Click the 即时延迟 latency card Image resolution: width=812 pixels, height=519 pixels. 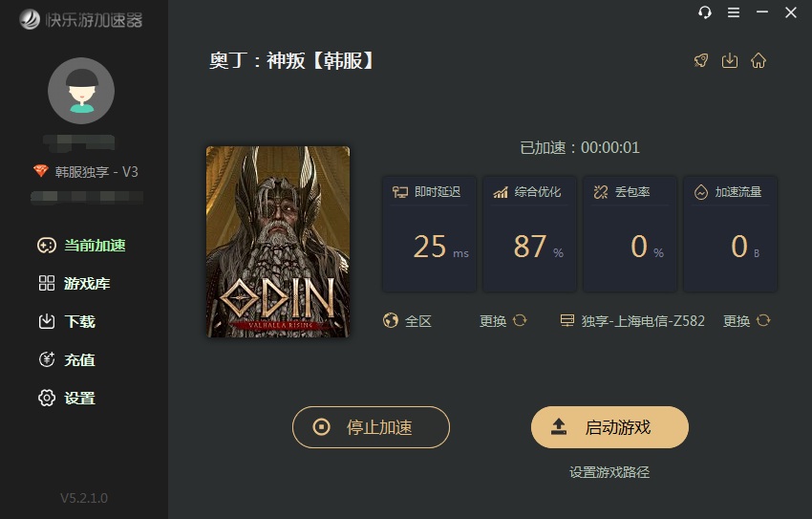coord(429,234)
